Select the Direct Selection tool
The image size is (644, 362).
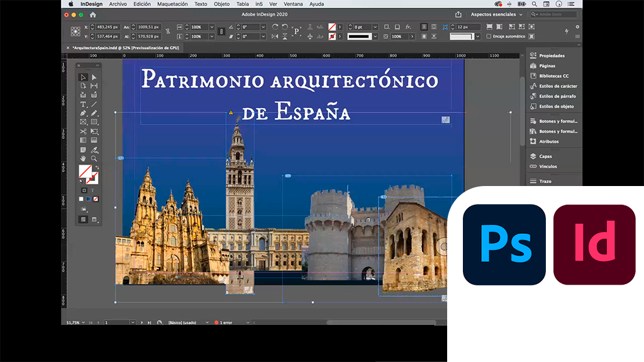(x=94, y=77)
